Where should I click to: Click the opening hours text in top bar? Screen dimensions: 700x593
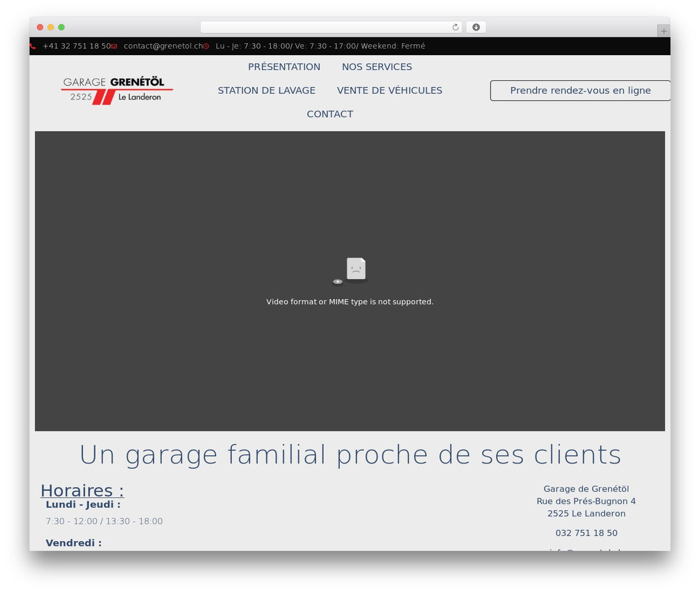[x=320, y=46]
